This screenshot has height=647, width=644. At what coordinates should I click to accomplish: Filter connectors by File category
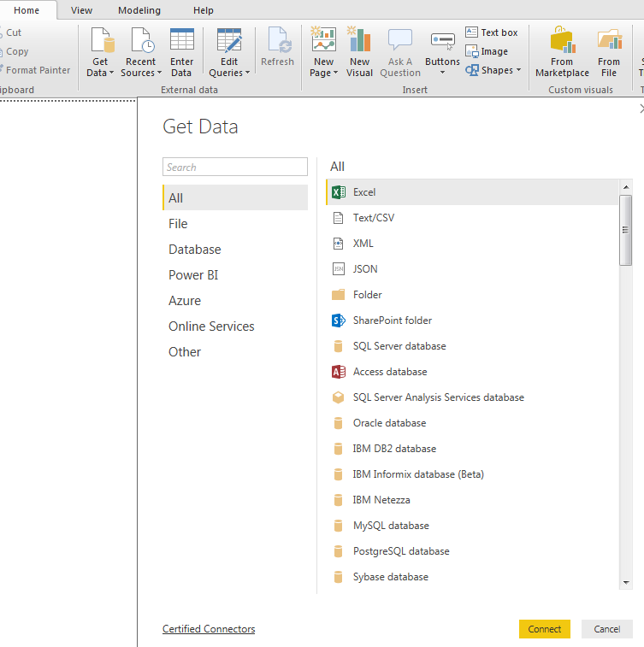click(235, 224)
